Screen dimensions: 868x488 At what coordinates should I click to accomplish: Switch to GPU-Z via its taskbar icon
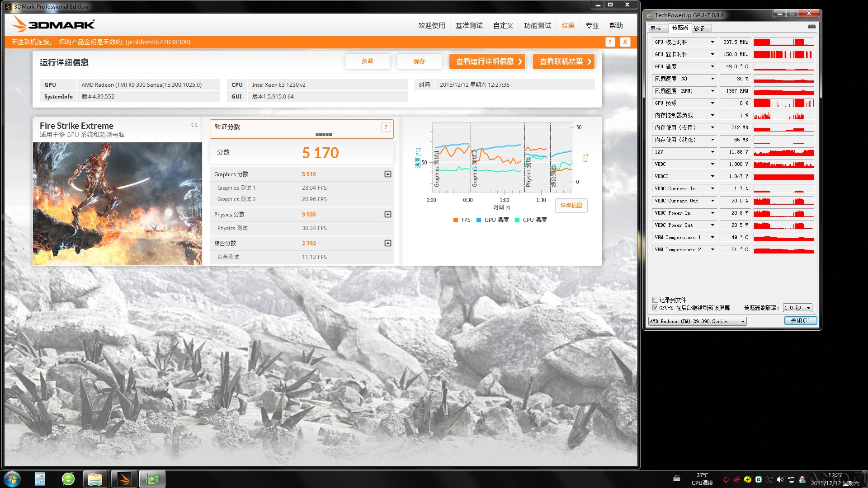[x=152, y=479]
